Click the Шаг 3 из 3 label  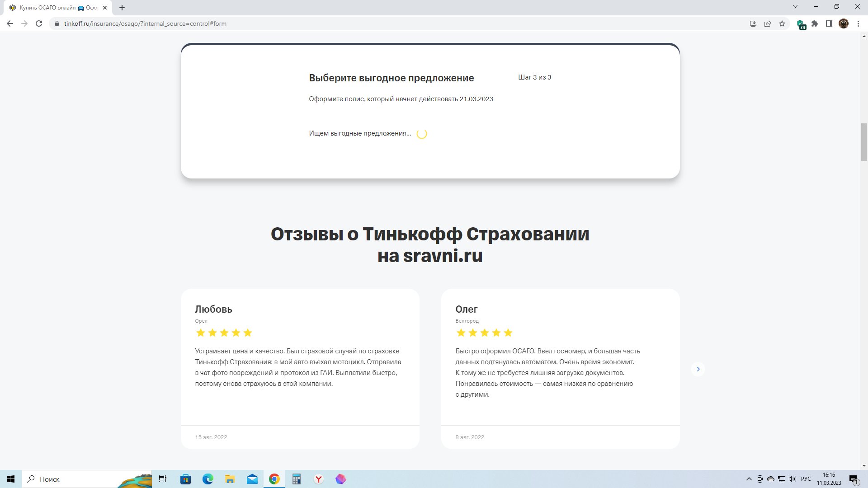point(534,77)
